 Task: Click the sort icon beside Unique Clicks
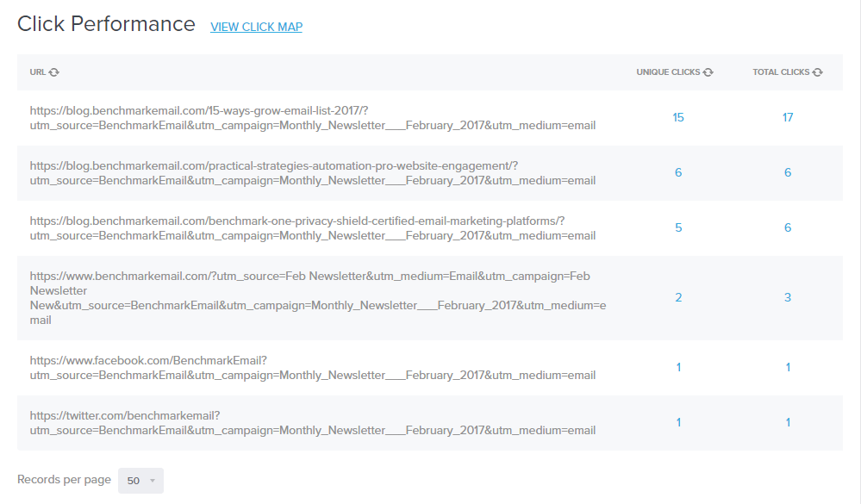[708, 72]
